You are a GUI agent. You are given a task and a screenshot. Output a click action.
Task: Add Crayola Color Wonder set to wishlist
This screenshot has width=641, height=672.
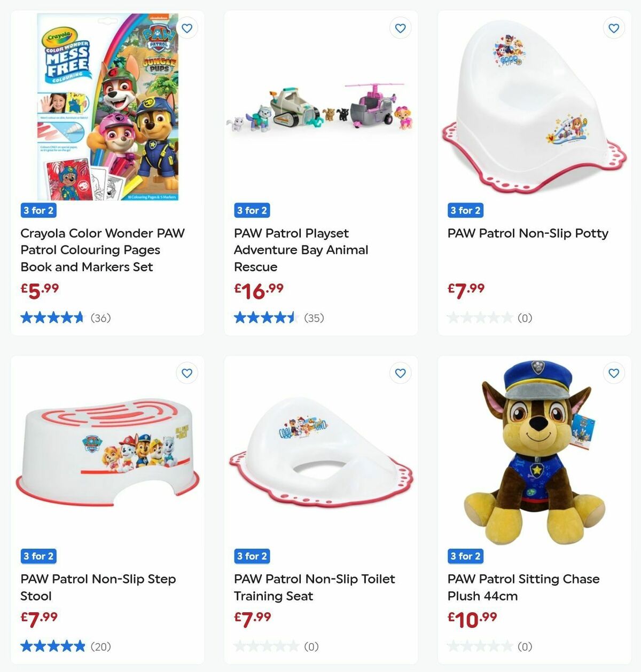[187, 28]
